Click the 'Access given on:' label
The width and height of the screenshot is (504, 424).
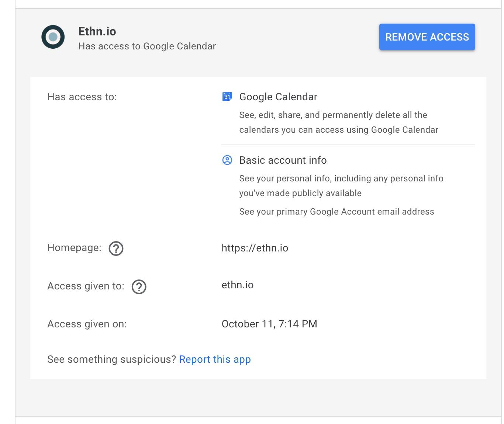[87, 324]
